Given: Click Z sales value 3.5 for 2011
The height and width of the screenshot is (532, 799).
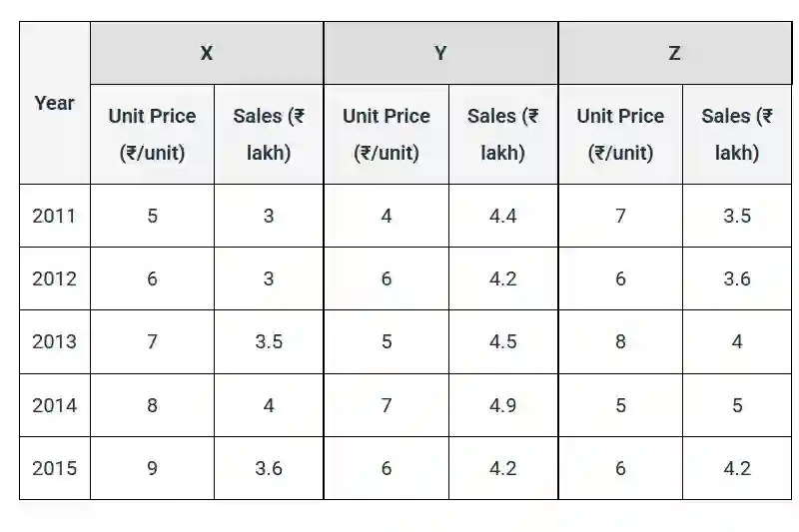Looking at the screenshot, I should point(737,216).
